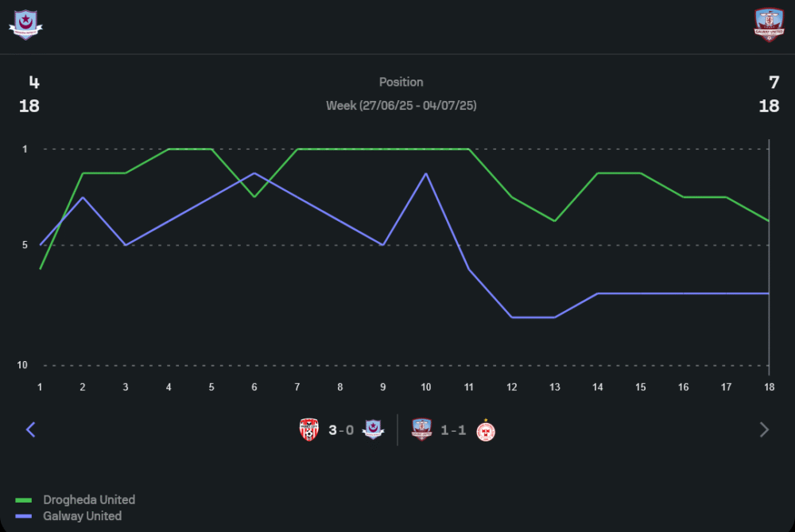This screenshot has width=795, height=532.
Task: Click the Drogheda United crest in the header
Action: pyautogui.click(x=25, y=23)
